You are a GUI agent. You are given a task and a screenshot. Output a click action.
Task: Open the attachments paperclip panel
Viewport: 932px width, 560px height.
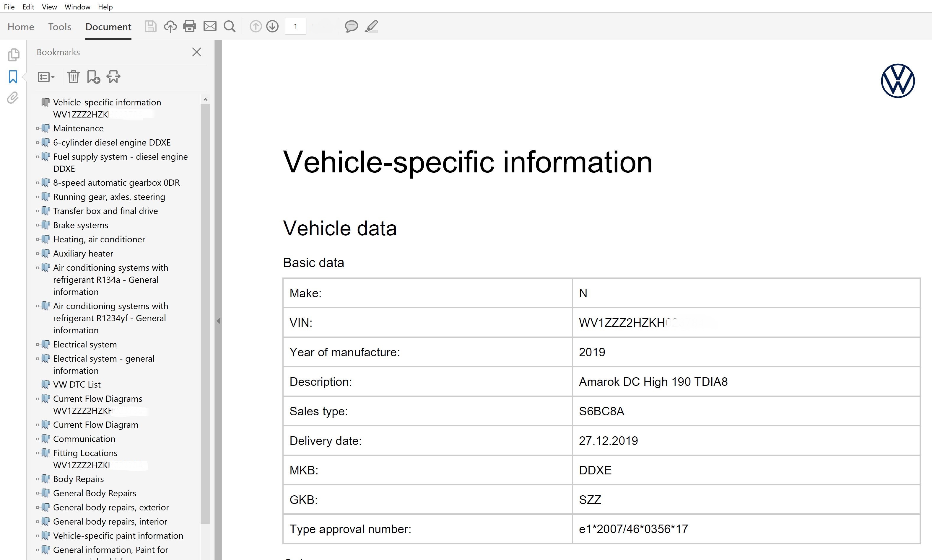[x=13, y=98]
